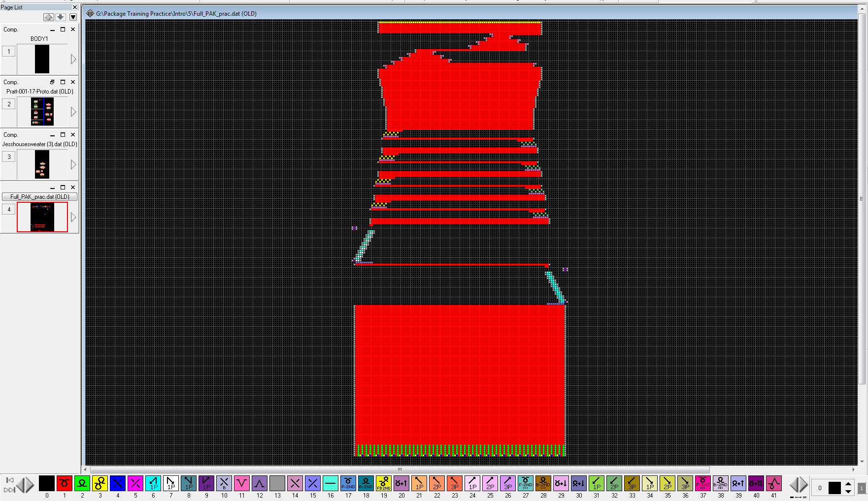868x501 pixels.
Task: Expand arrow beside Pratt-001-17-Proto page
Action: click(x=73, y=112)
